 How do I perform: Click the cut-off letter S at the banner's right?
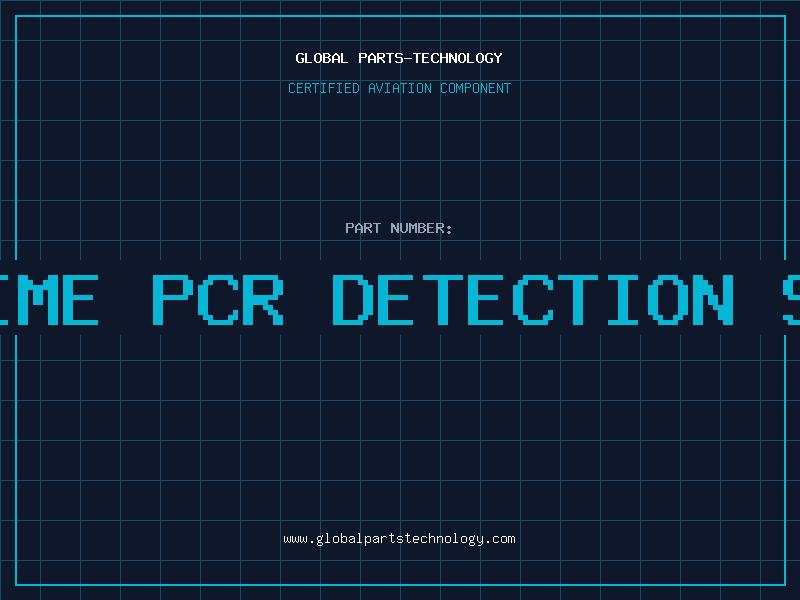pyautogui.click(x=792, y=299)
